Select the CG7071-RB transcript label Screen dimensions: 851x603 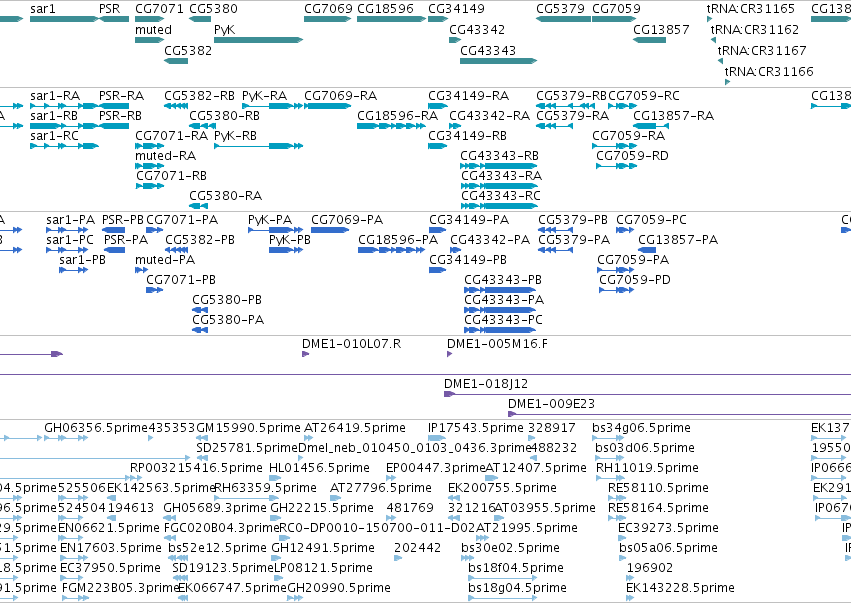(x=171, y=176)
